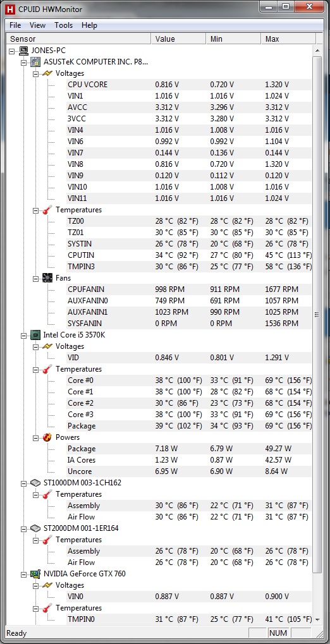This screenshot has height=644, width=330.
Task: Click the Fans section fan icon
Action: click(47, 278)
